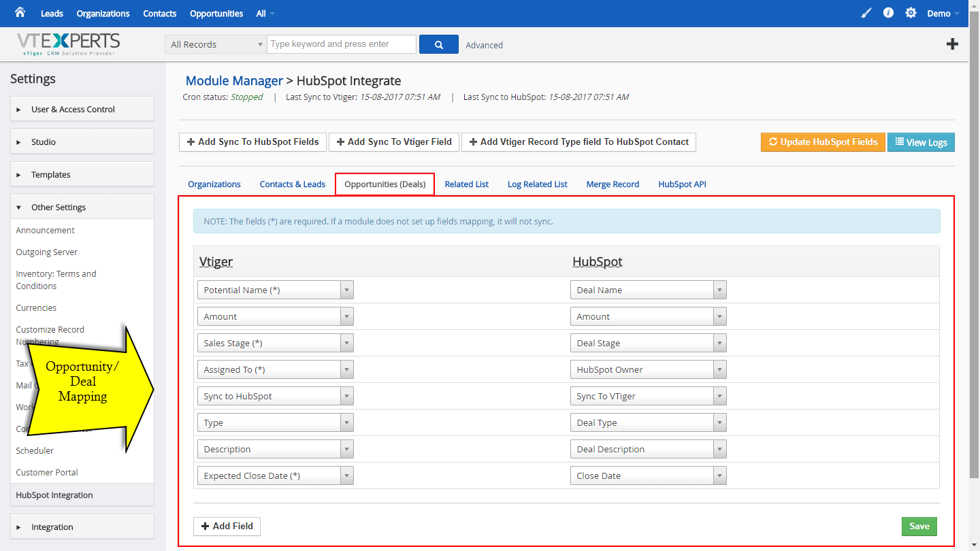Open the Assigned To (*) dropdown
The image size is (980, 551).
click(276, 369)
